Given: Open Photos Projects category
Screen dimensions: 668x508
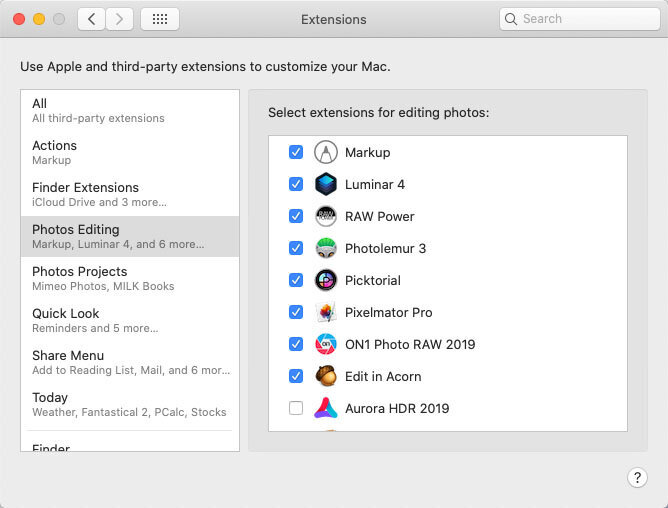Looking at the screenshot, I should (x=130, y=278).
